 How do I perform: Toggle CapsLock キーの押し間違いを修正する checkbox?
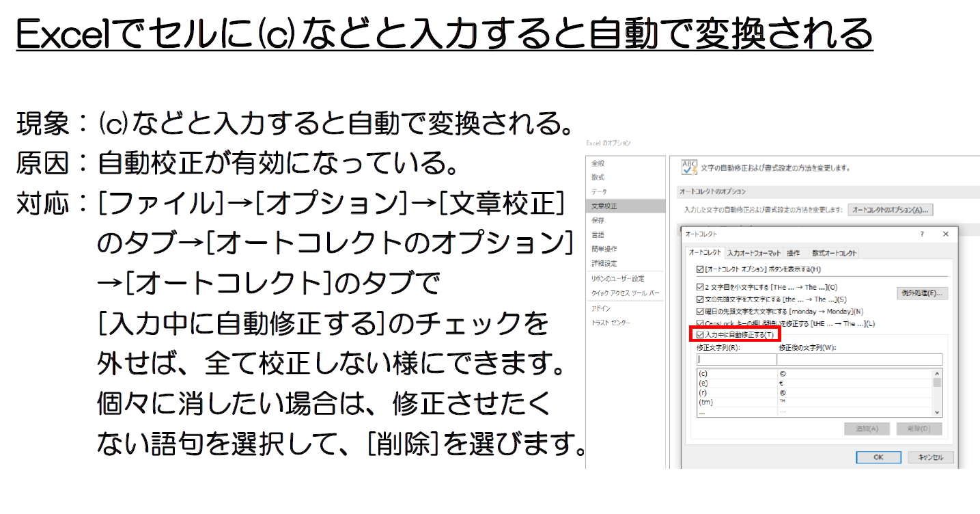coord(699,323)
